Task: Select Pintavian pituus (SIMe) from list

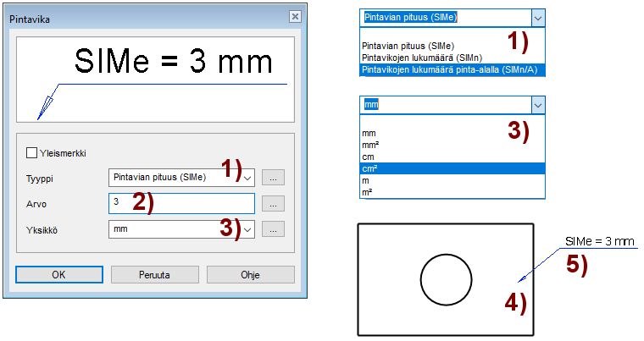Action: pos(407,46)
